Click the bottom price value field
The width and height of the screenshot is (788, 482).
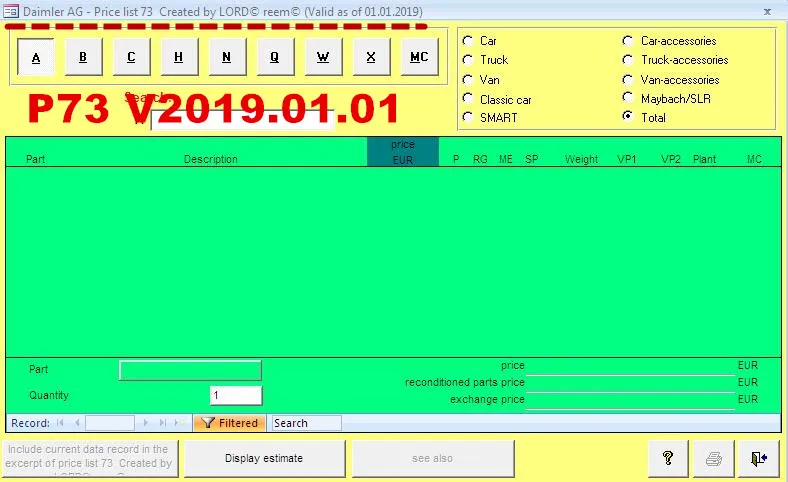coord(630,366)
